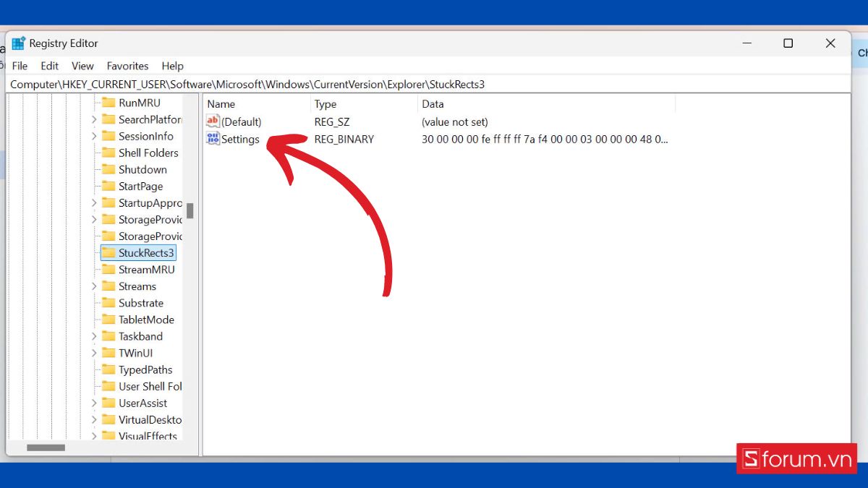868x488 pixels.
Task: Click the StreamMRU folder icon
Action: pyautogui.click(x=109, y=270)
